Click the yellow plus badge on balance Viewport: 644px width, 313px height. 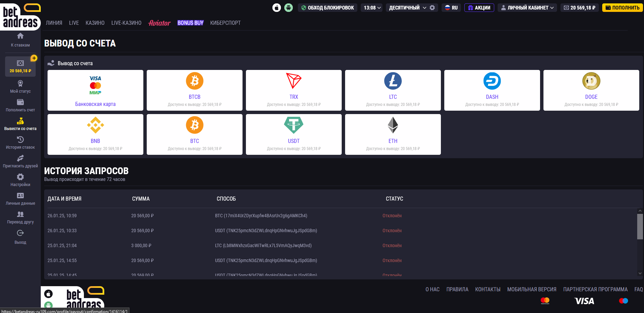(34, 58)
